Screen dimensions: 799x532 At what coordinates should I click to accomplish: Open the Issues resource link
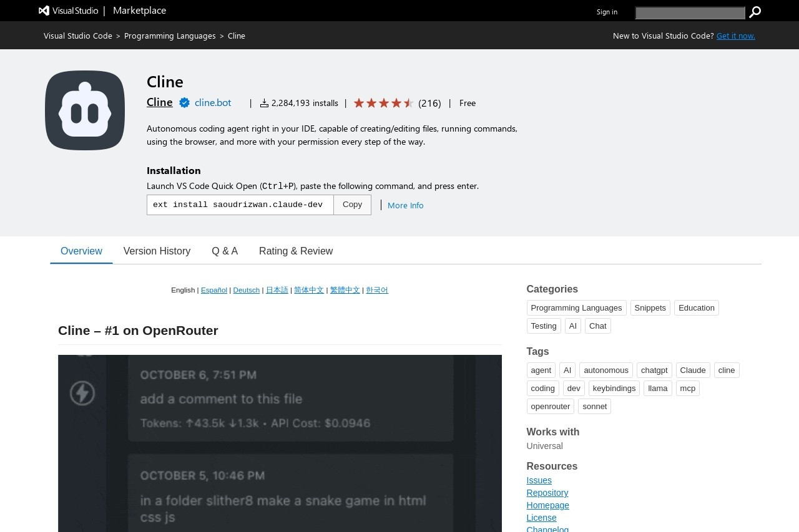pyautogui.click(x=539, y=480)
